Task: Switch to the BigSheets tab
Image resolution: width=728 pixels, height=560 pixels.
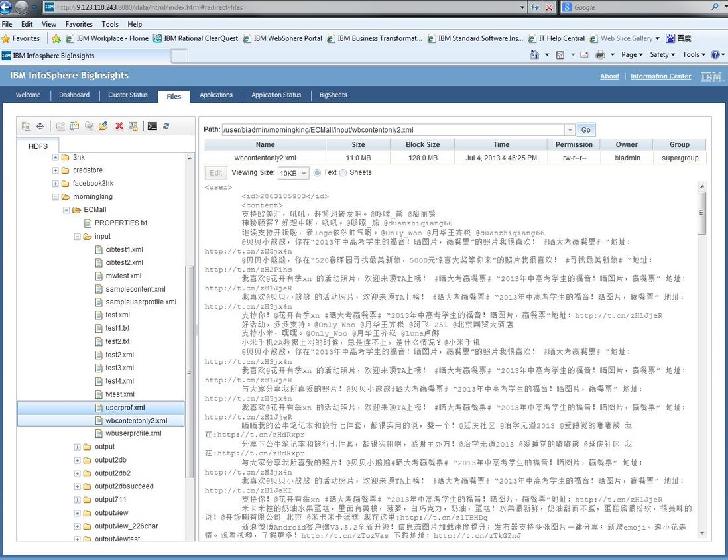Action: (334, 95)
